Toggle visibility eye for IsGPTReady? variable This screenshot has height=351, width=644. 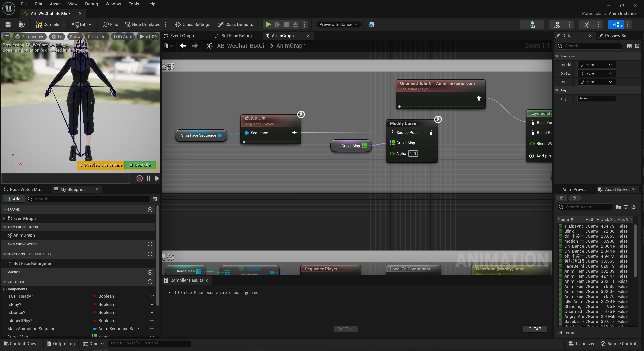(x=152, y=296)
